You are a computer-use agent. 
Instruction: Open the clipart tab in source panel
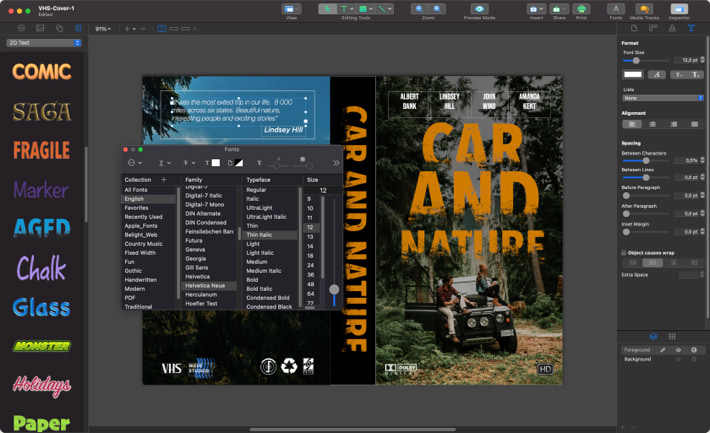tap(21, 28)
